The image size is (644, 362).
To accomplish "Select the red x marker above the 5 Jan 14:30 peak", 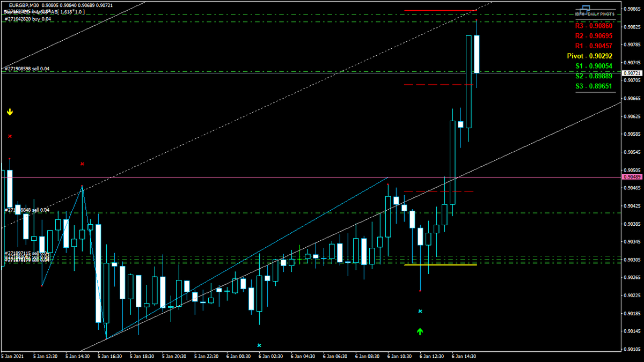I will [x=82, y=164].
